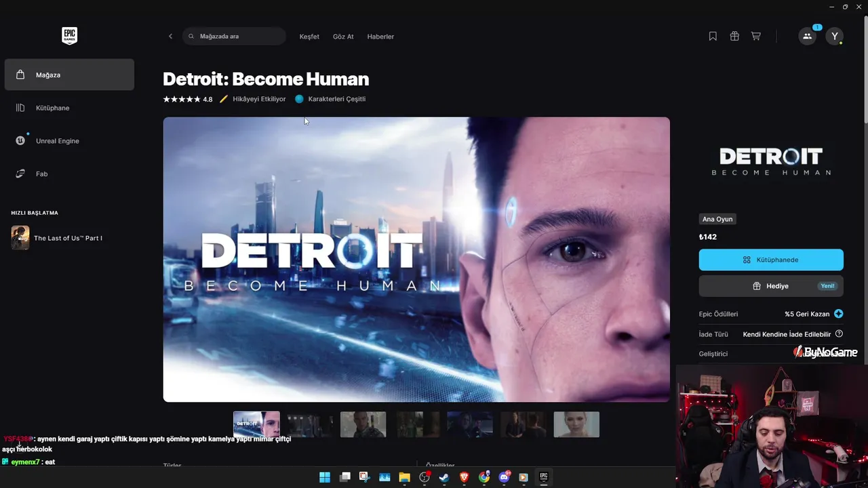Open Google Chrome from the taskbar
This screenshot has height=488, width=868.
click(484, 477)
